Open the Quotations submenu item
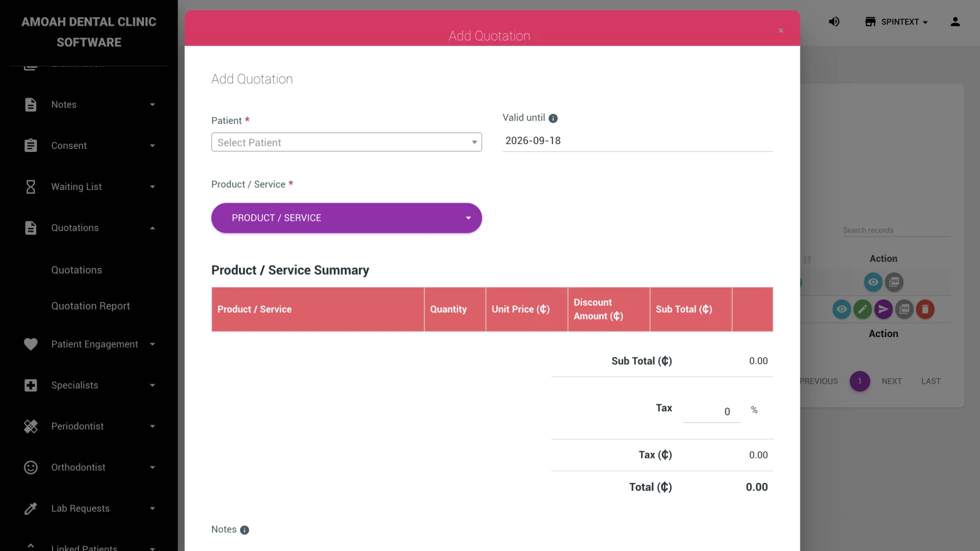 (x=77, y=270)
